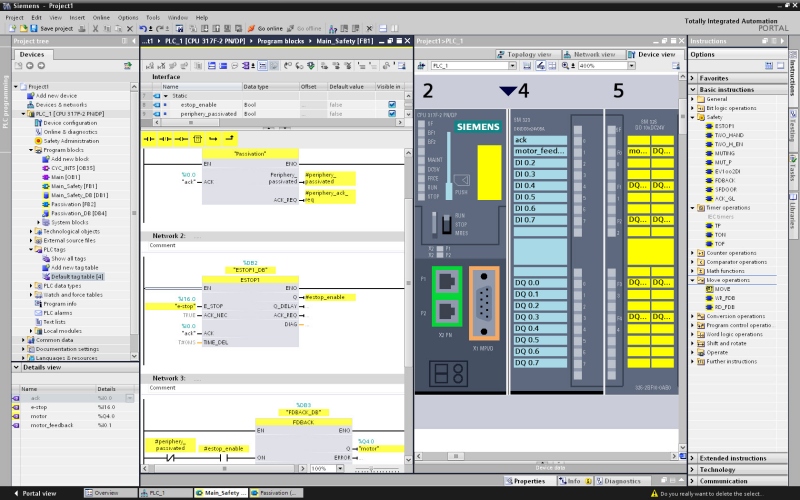The image size is (800, 500).
Task: Click the Go online toolbar button
Action: pos(263,28)
